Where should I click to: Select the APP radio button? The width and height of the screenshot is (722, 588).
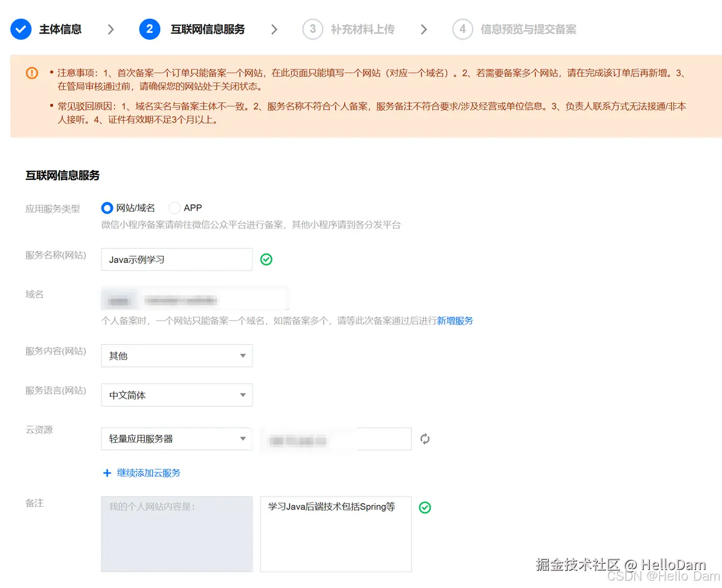coord(175,208)
